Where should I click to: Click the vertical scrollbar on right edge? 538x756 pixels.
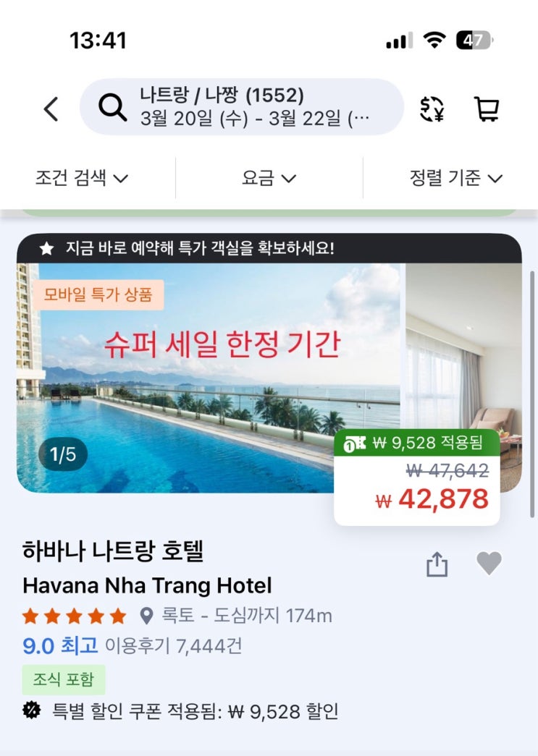[x=531, y=394]
